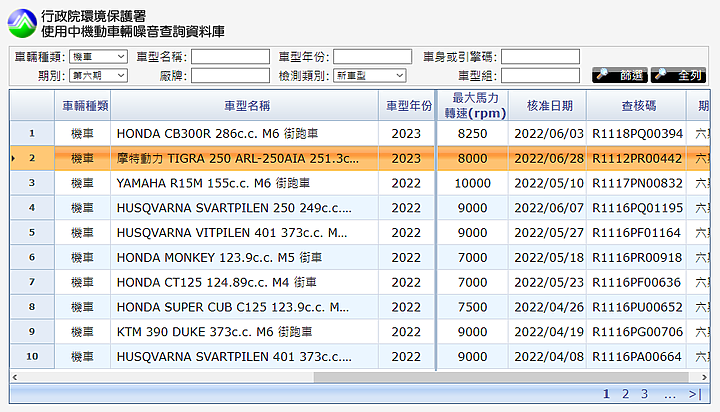Select row 2 摩特動力 TIGRA 250

[360, 158]
